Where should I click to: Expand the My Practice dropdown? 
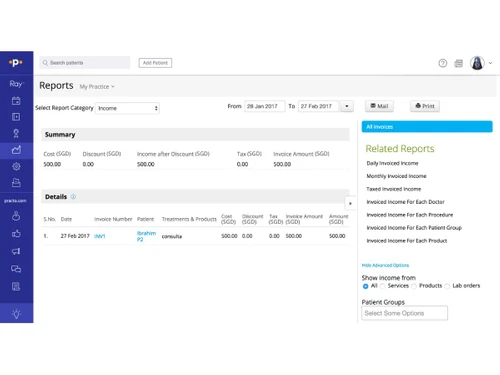(x=97, y=87)
